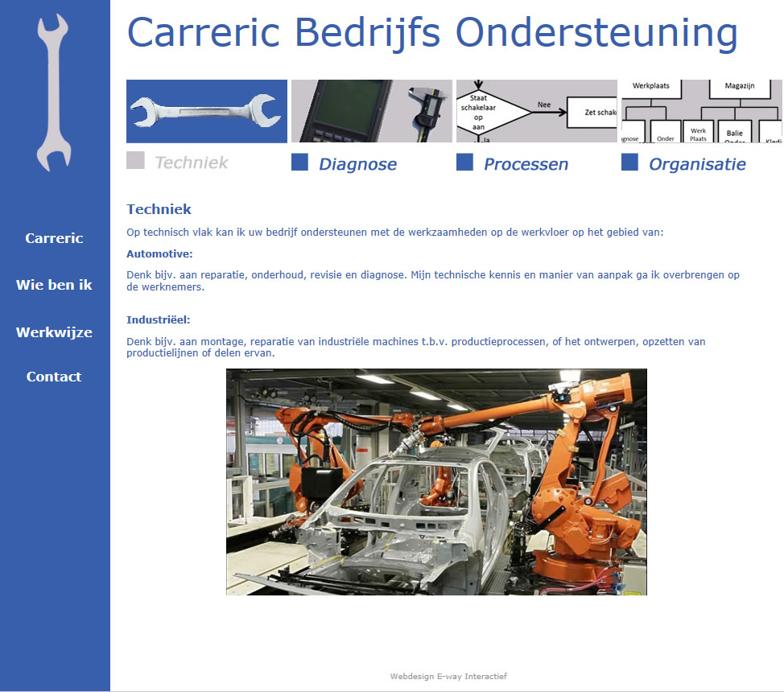Click the Techniek section heading
The image size is (784, 692).
pos(159,208)
